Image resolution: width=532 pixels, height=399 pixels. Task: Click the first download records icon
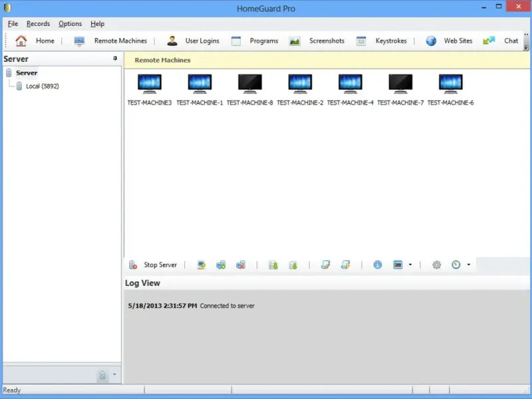coord(273,265)
